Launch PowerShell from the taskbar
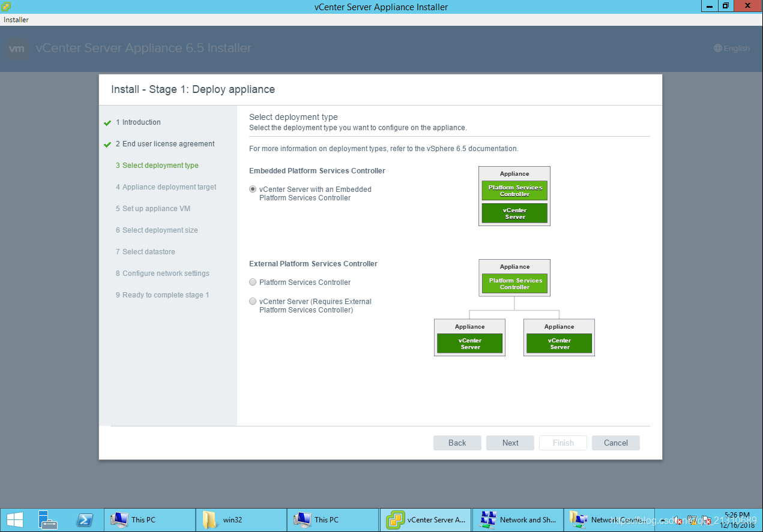 tap(84, 520)
